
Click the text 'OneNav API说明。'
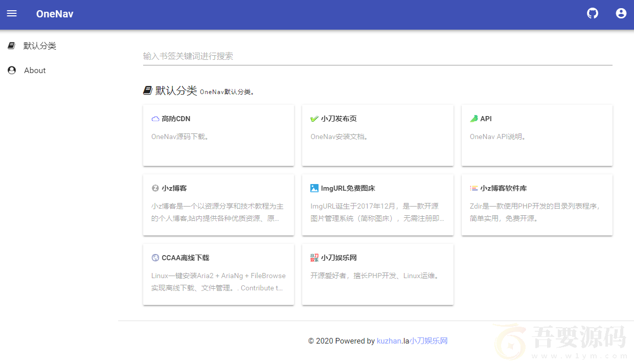tap(499, 136)
